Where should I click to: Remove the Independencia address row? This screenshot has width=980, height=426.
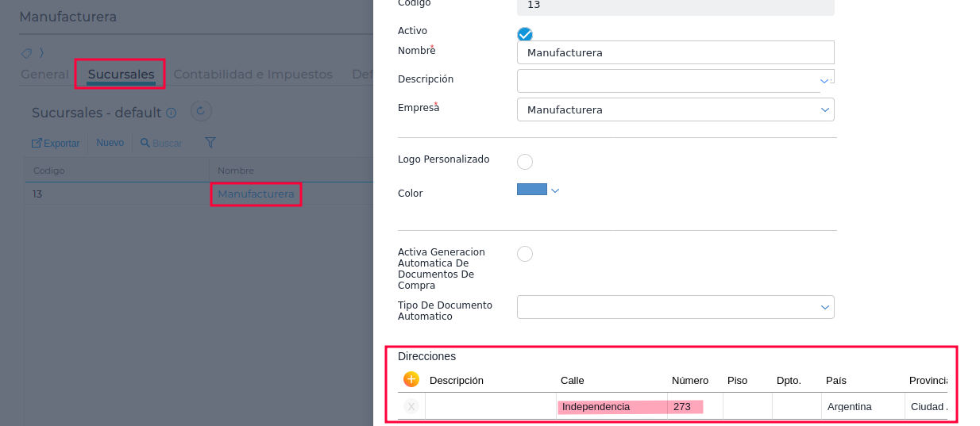click(411, 406)
